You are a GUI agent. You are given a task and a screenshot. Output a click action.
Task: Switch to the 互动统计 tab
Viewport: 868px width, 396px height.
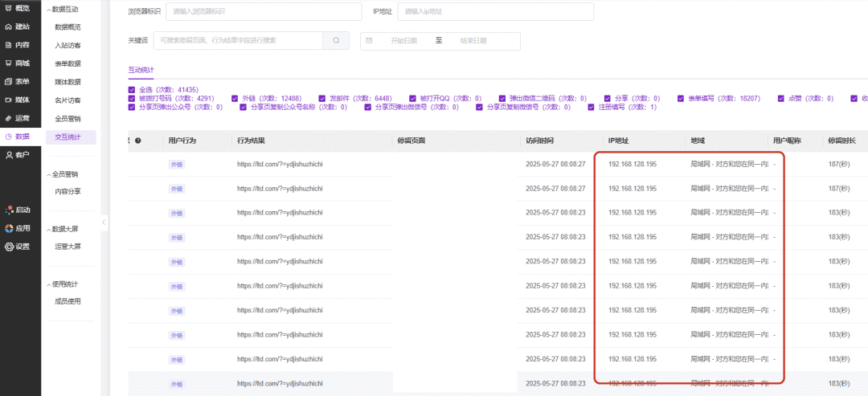(141, 70)
